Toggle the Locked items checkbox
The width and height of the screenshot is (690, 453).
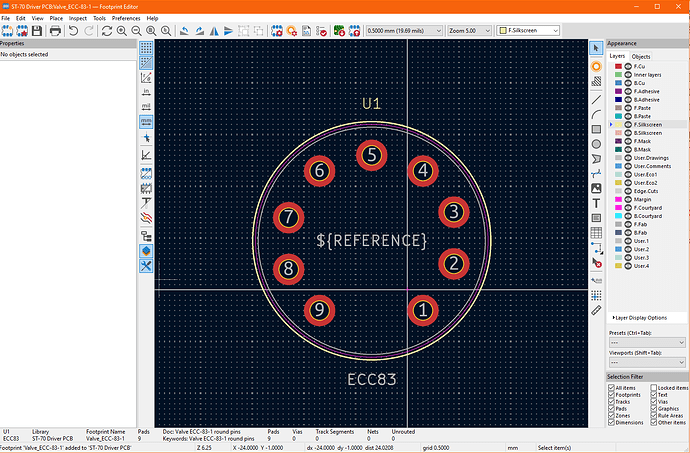(x=653, y=388)
